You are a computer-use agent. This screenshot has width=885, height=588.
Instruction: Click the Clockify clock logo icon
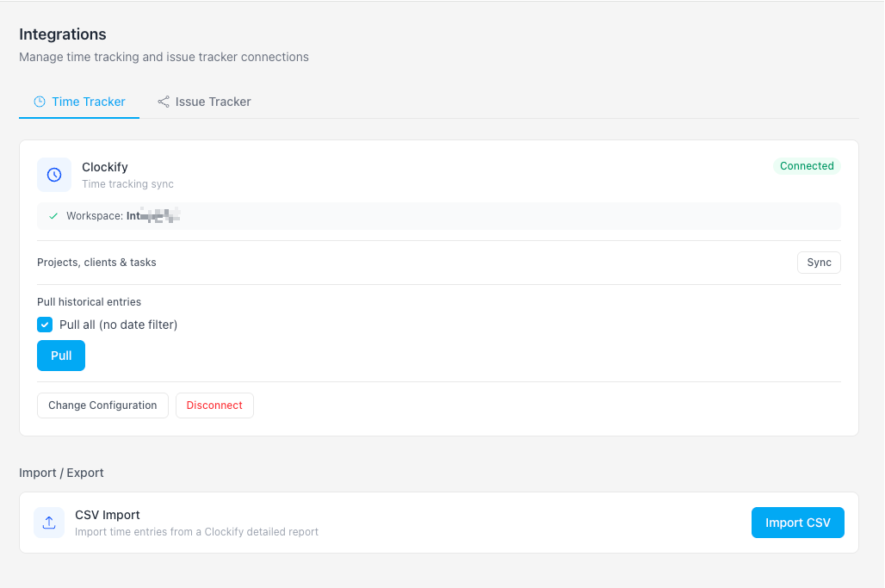click(x=54, y=175)
